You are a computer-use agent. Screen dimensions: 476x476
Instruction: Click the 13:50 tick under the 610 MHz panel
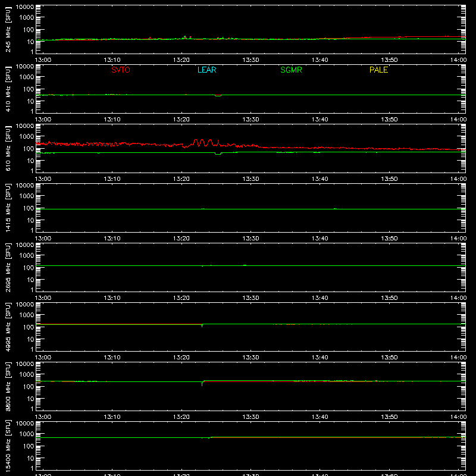point(389,179)
